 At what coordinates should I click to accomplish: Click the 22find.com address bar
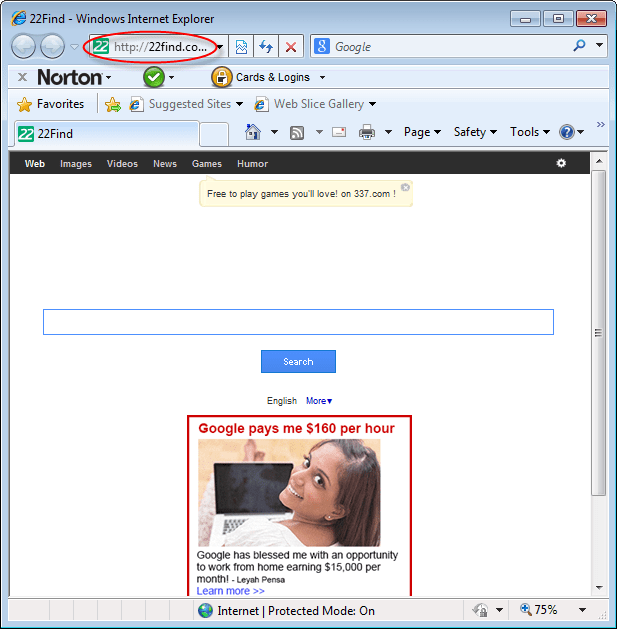point(154,47)
